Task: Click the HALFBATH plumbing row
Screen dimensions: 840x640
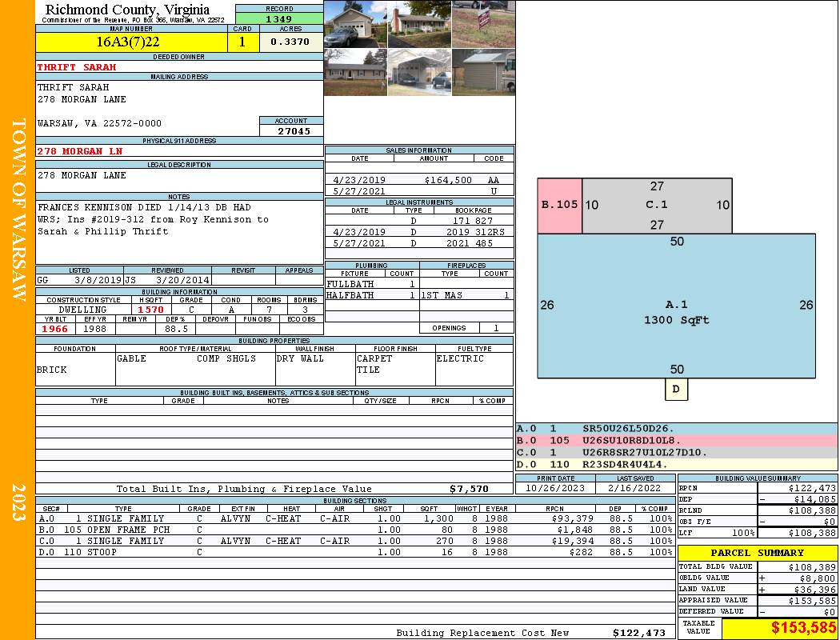Action: [372, 295]
